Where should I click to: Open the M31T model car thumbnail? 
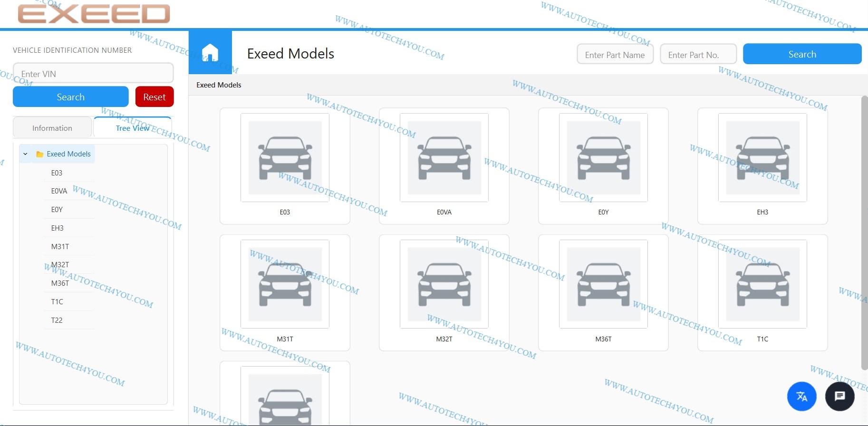(285, 284)
